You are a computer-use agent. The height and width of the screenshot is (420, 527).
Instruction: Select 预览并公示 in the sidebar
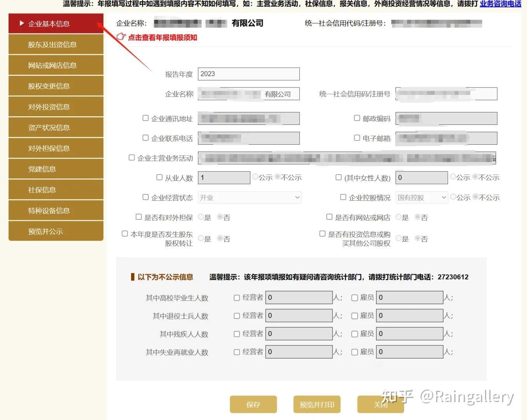56,231
